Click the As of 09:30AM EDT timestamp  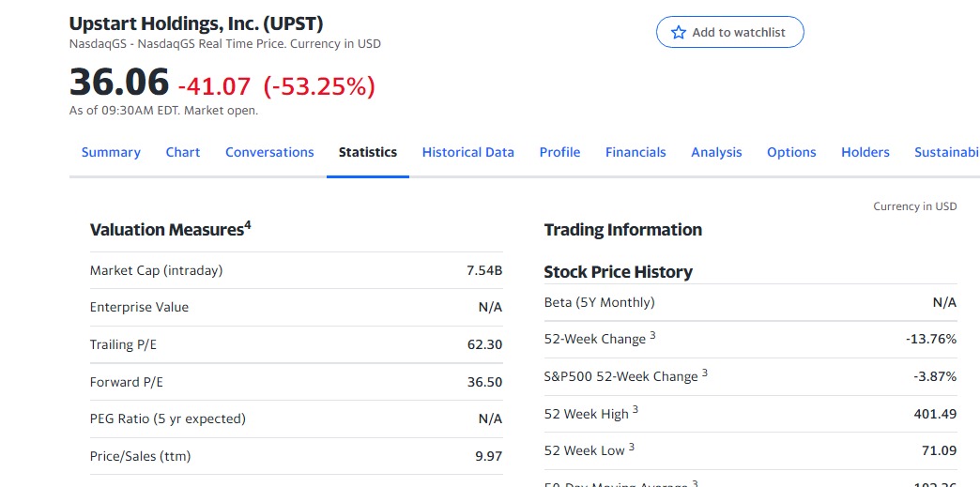[163, 111]
